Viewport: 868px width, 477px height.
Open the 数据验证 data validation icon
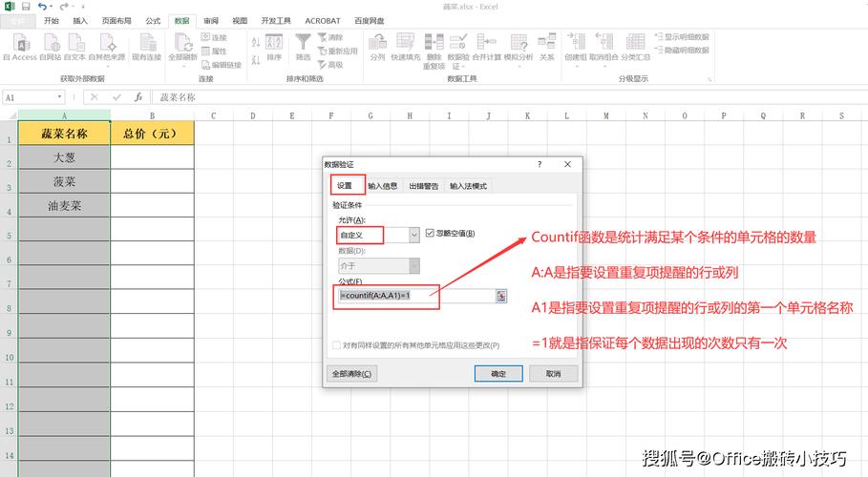458,43
